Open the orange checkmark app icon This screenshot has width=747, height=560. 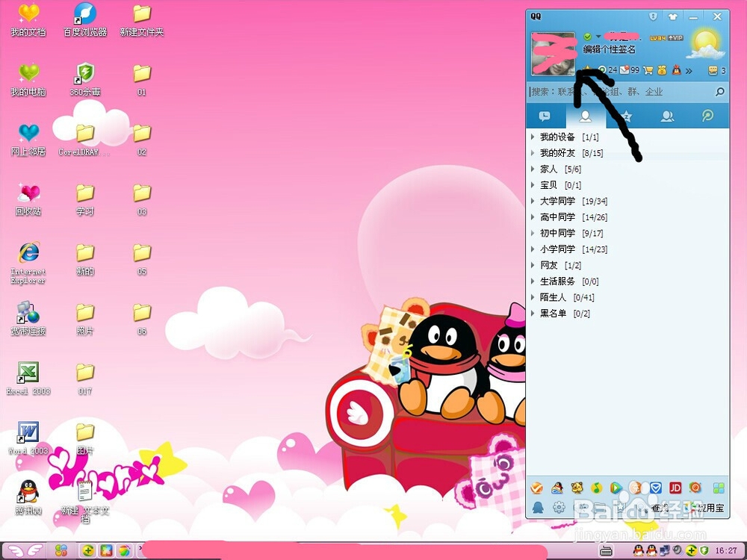pyautogui.click(x=537, y=488)
